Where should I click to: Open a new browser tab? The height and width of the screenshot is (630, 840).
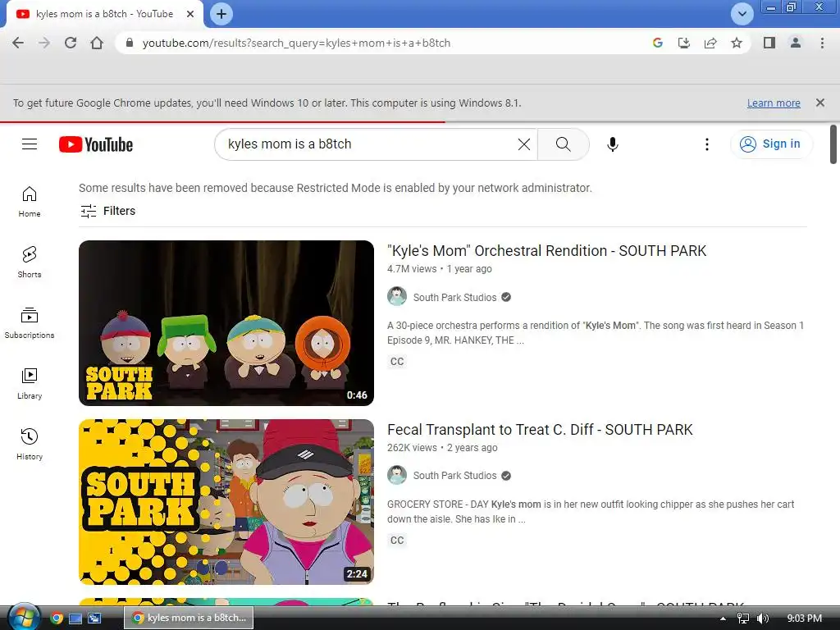(221, 14)
